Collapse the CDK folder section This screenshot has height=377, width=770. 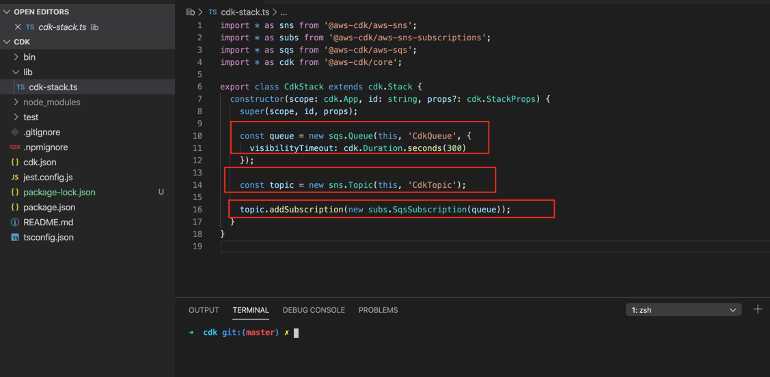tap(7, 42)
